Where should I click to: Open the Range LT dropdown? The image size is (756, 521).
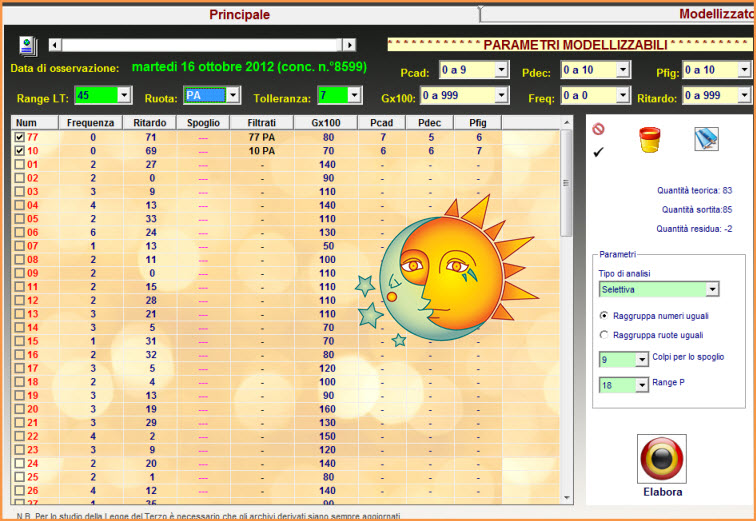[124, 95]
